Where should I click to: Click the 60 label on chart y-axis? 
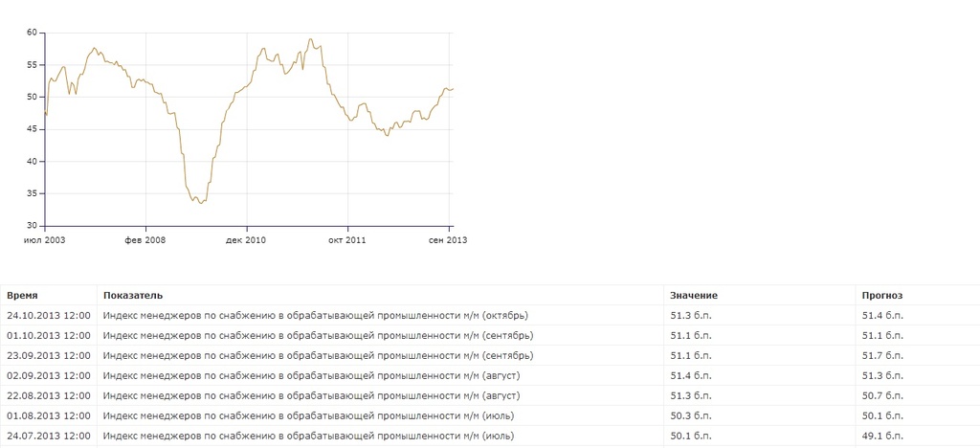pos(32,33)
